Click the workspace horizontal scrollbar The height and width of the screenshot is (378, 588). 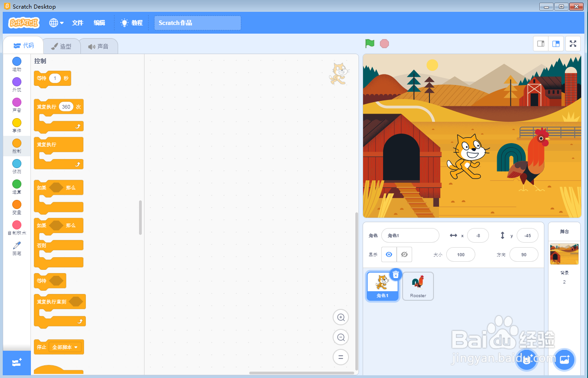pyautogui.click(x=302, y=373)
